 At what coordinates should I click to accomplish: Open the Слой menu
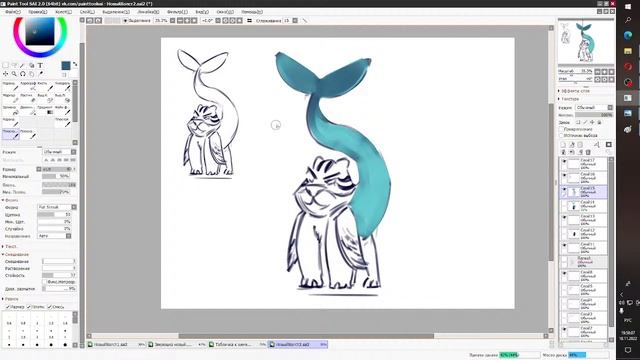pyautogui.click(x=87, y=12)
